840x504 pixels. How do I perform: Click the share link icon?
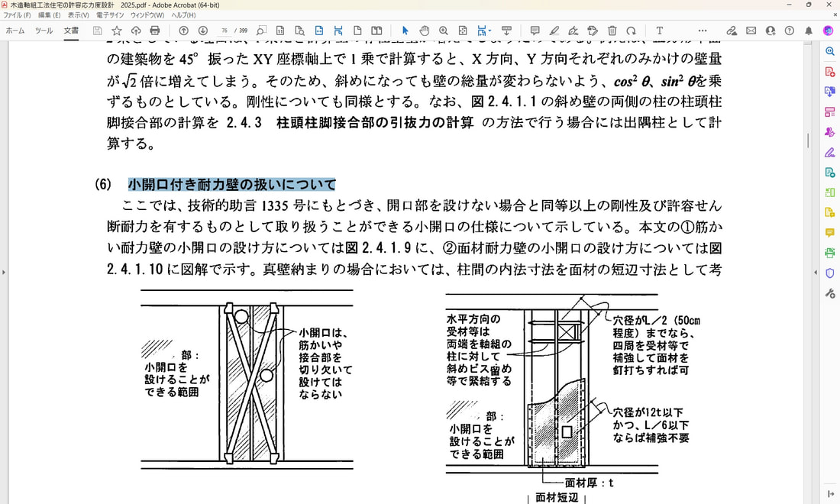pos(732,31)
